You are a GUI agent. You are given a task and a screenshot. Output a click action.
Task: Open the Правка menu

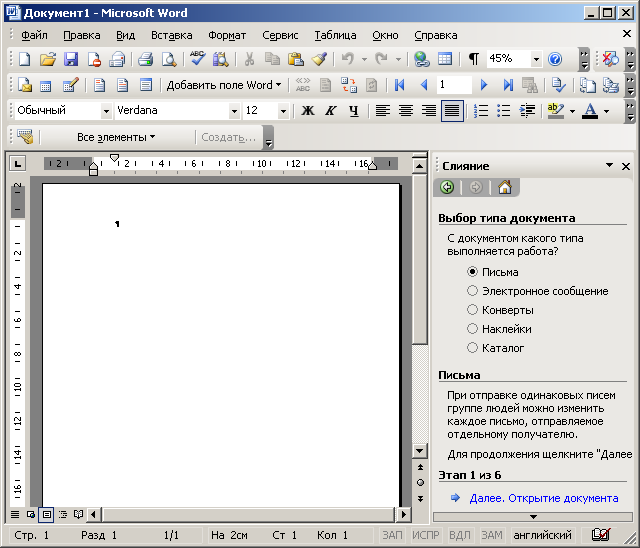pos(82,35)
